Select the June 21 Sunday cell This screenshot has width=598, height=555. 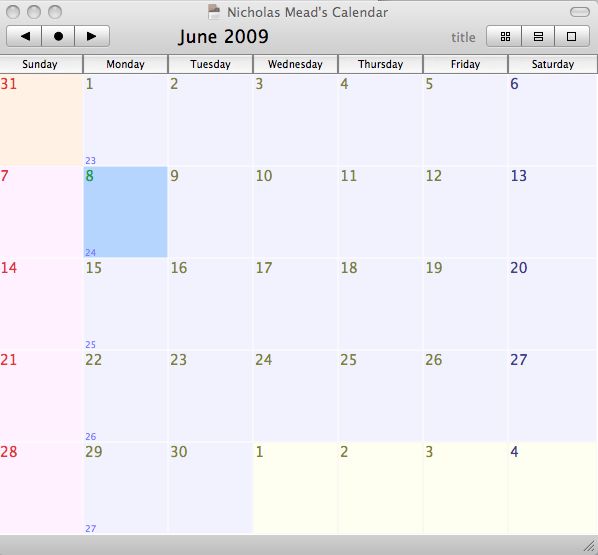(41, 396)
